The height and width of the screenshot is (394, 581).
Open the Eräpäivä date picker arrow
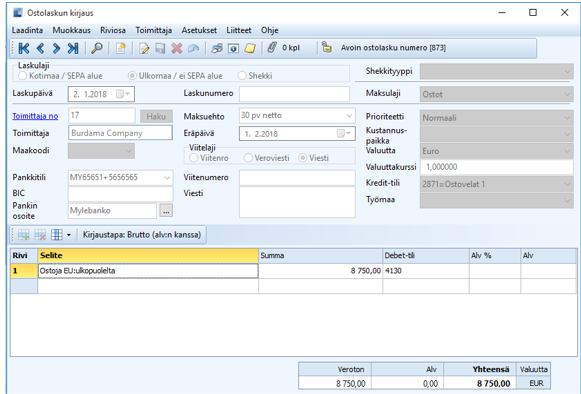(348, 133)
